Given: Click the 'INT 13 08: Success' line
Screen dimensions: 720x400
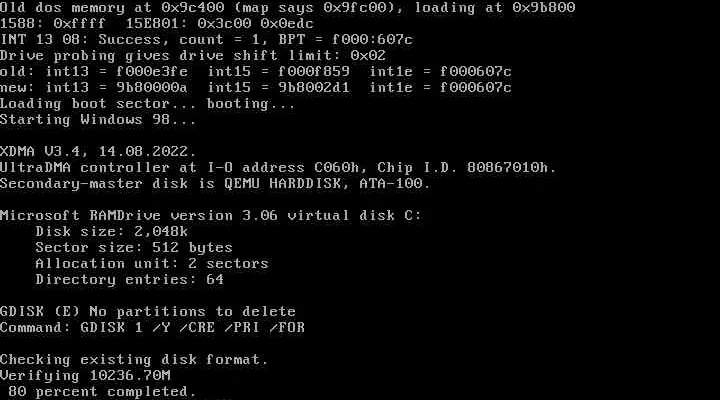Looking at the screenshot, I should [x=206, y=39].
